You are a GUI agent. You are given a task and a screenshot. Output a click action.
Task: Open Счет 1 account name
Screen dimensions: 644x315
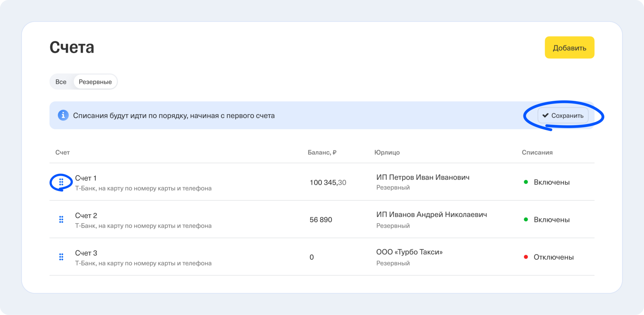pos(86,178)
